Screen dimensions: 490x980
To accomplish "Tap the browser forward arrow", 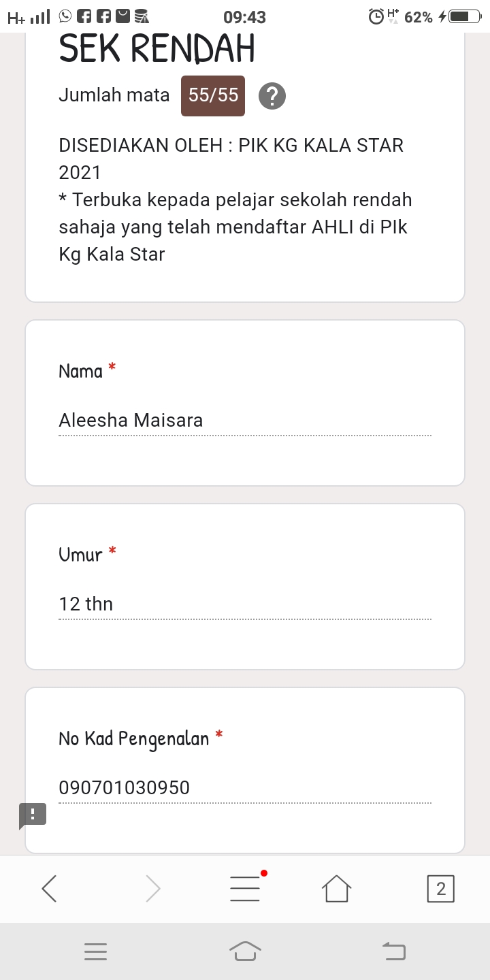I will tap(153, 888).
